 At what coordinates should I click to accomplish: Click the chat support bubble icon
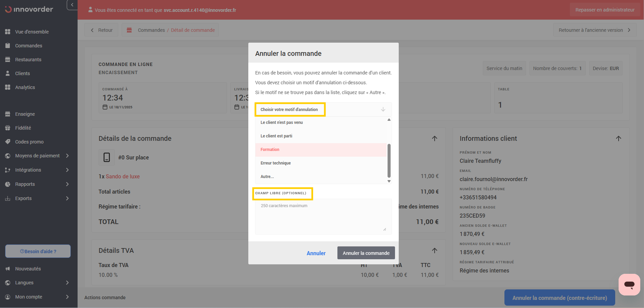click(x=629, y=285)
